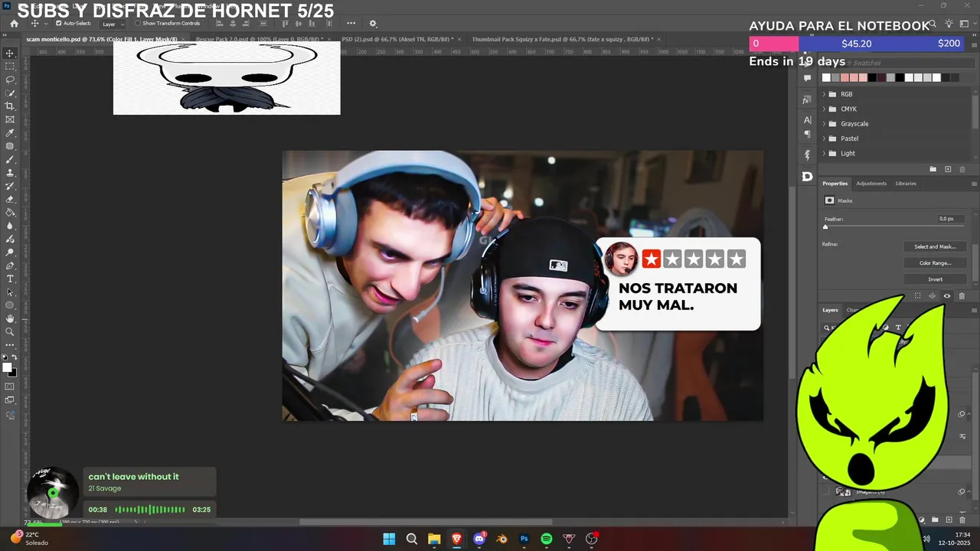Open the Windows Start menu

[389, 539]
